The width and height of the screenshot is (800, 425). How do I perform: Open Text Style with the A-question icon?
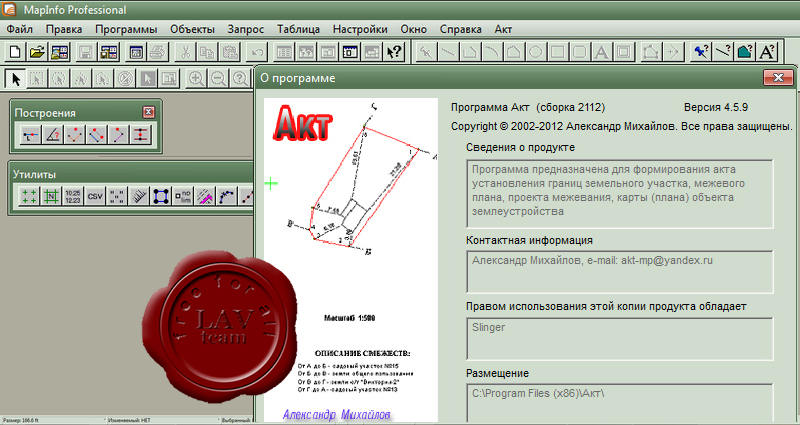point(767,52)
